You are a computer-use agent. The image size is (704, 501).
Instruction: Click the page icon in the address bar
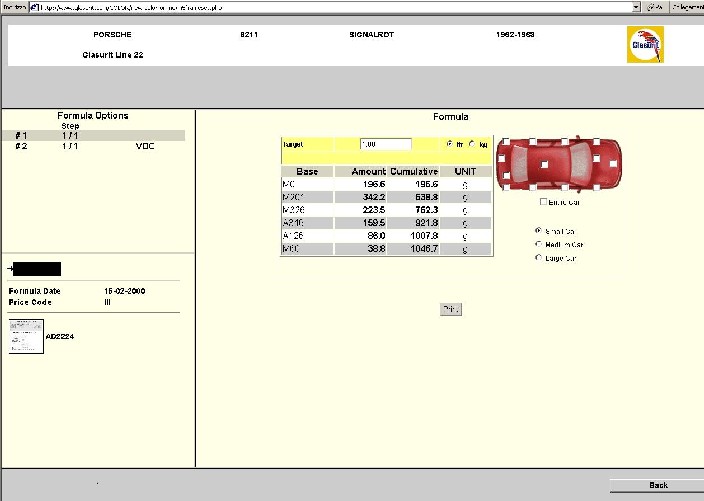[34, 7]
